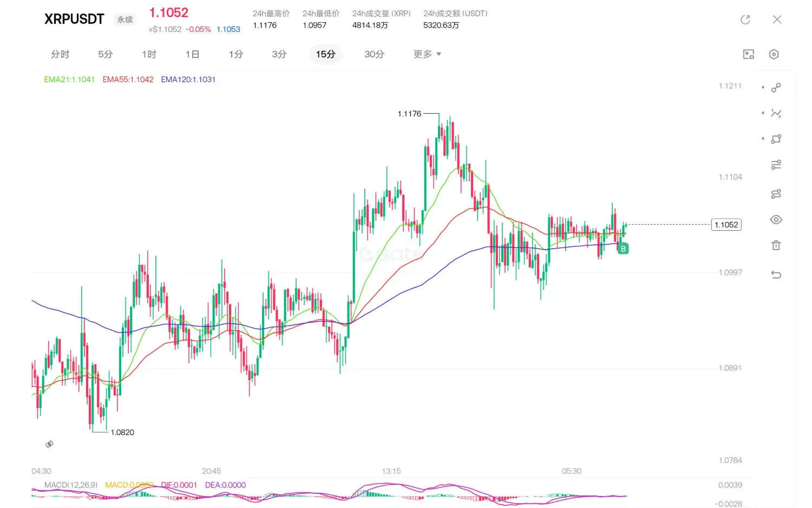812x508 pixels.
Task: Switch to the 3分 timeframe tab
Action: 279,54
